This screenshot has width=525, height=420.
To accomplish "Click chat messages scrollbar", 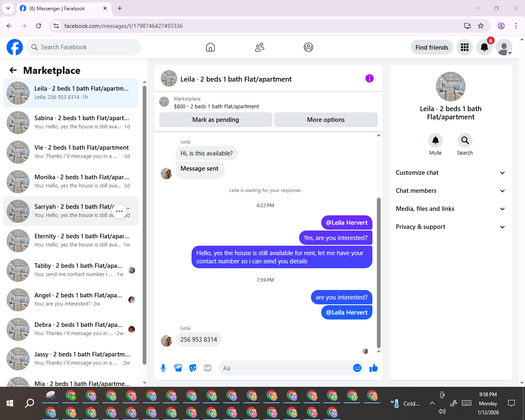I will (x=379, y=273).
